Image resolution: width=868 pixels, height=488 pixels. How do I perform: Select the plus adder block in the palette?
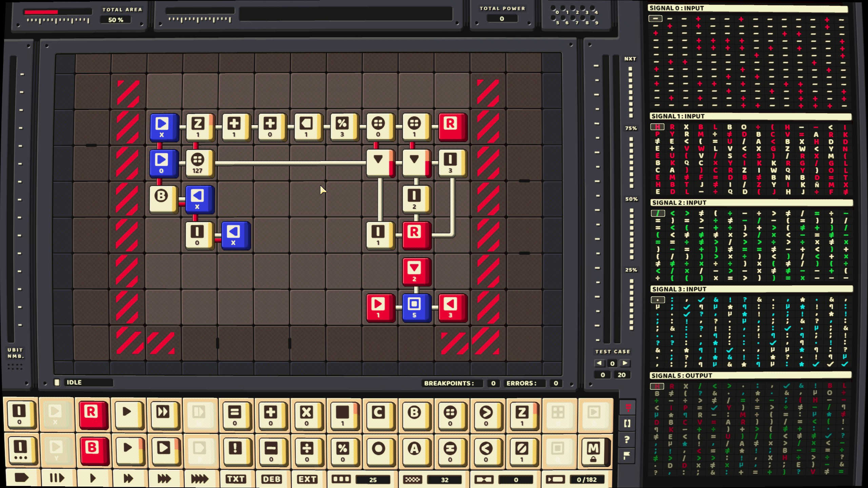[272, 415]
